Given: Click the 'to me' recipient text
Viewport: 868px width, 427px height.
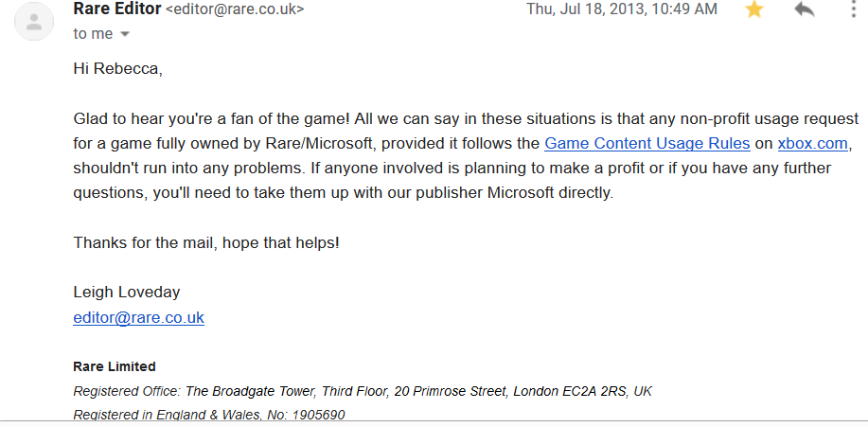Looking at the screenshot, I should [93, 33].
